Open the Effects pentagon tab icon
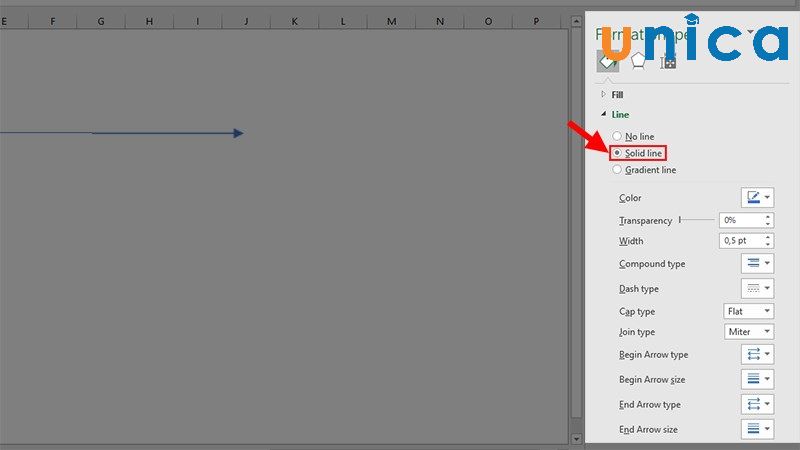This screenshot has height=450, width=800. tap(638, 61)
